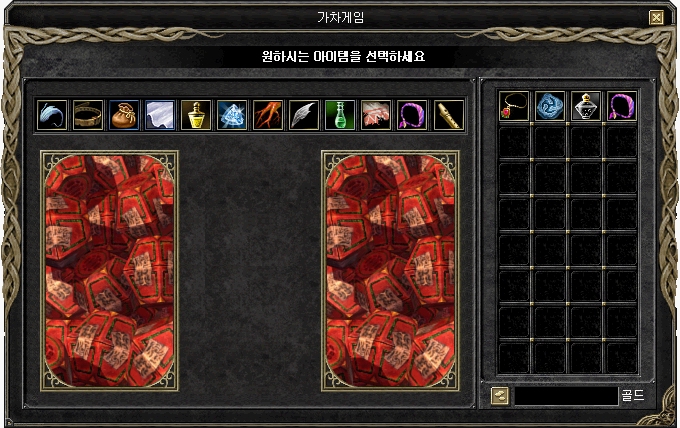680x428 pixels.
Task: Pick the golden belt item icon
Action: (x=88, y=115)
